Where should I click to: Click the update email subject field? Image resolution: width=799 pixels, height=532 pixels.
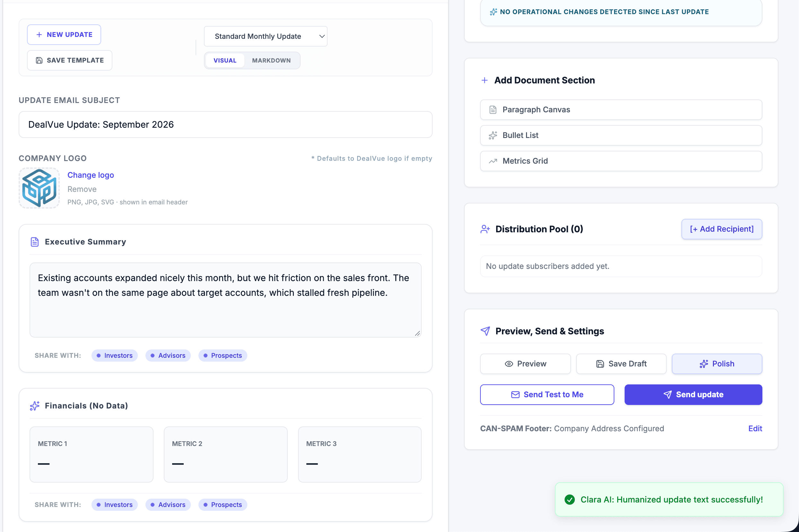(x=225, y=124)
